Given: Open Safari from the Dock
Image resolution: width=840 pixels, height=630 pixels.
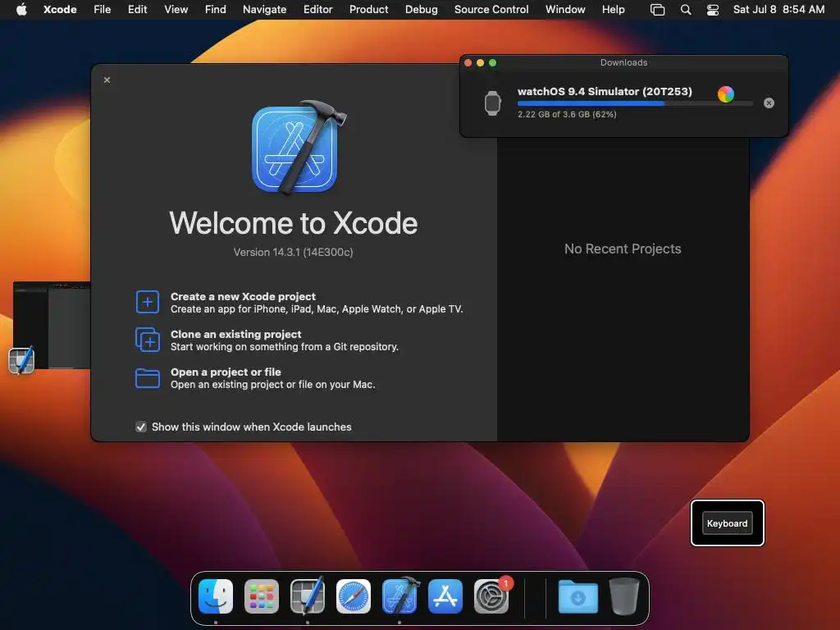Looking at the screenshot, I should (354, 596).
